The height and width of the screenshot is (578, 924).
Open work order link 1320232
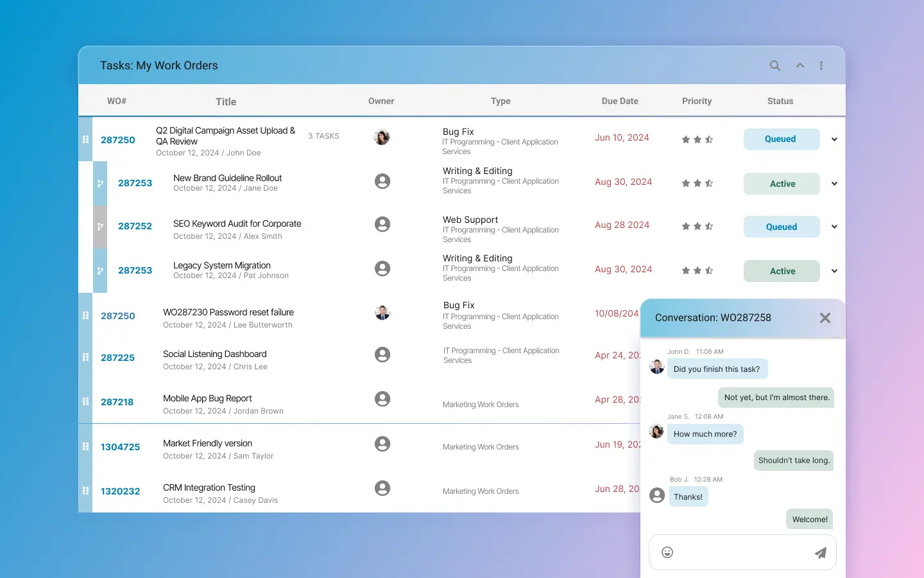[x=120, y=491]
